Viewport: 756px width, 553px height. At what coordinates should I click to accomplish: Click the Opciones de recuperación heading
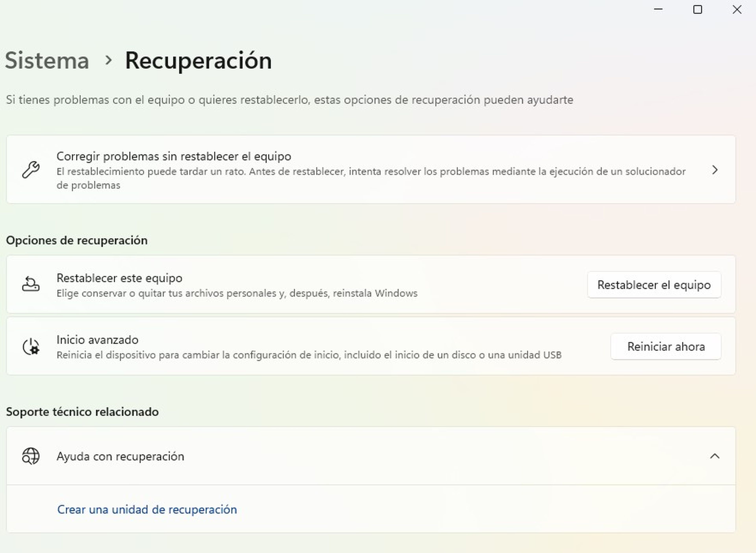pyautogui.click(x=77, y=240)
